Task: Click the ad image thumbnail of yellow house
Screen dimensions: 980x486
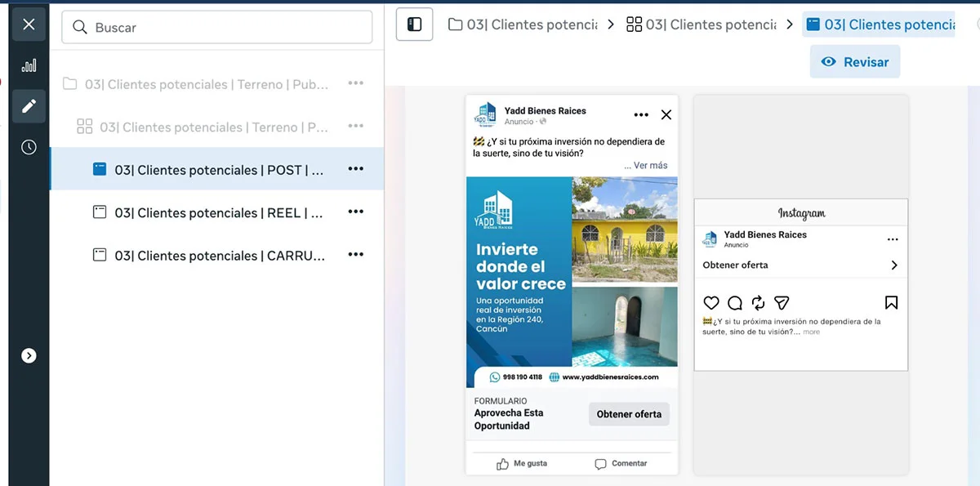Action: (625, 230)
